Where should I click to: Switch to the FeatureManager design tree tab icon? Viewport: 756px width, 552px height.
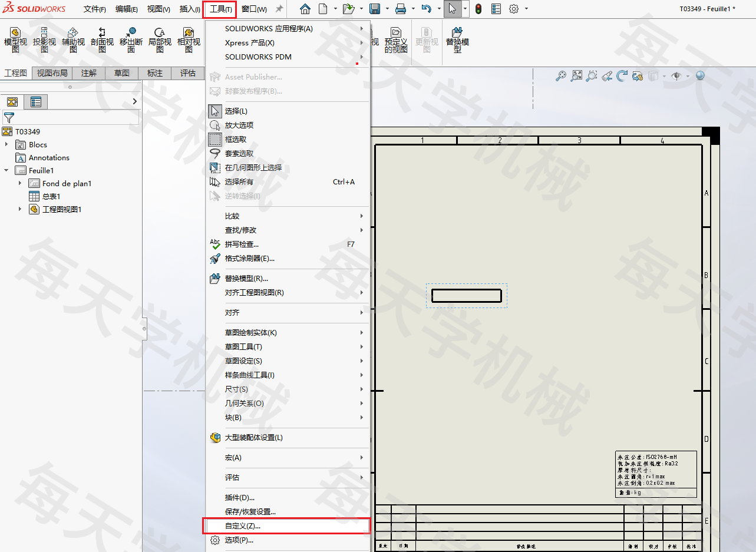click(x=12, y=102)
